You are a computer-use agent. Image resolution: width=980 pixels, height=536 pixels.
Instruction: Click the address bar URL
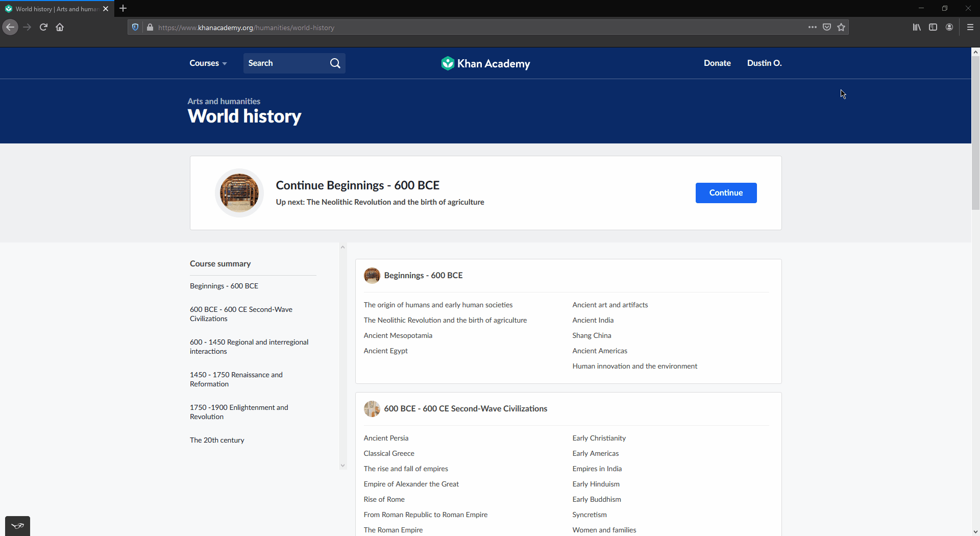coord(246,28)
